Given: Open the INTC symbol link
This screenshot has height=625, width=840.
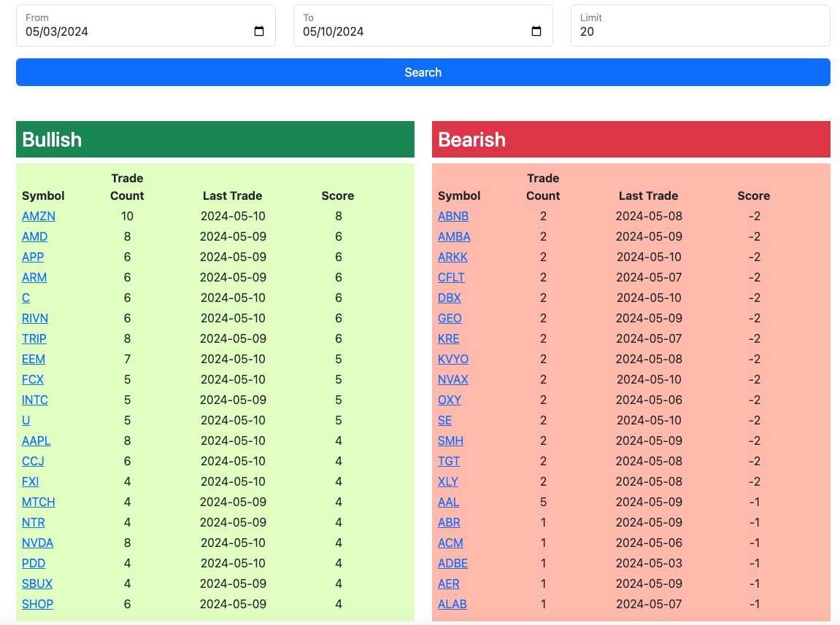Looking at the screenshot, I should pos(35,400).
